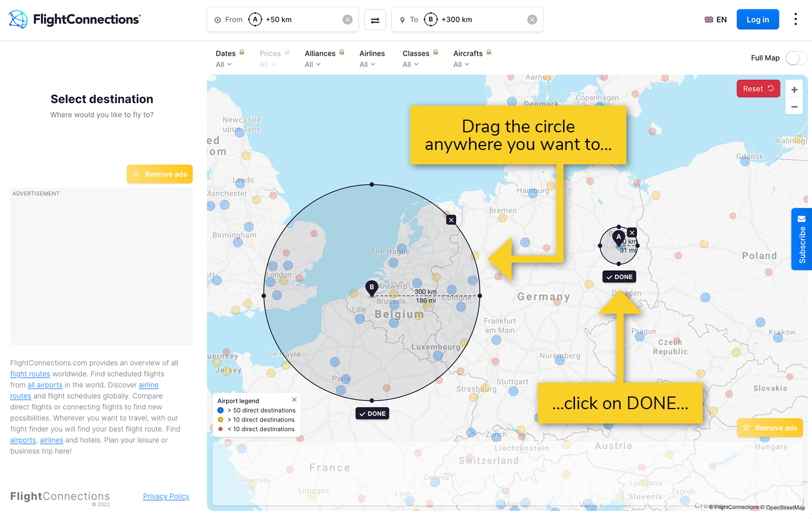Open the Aircrafts filter dropdown
Viewport: 812px width, 515px height.
coord(461,65)
